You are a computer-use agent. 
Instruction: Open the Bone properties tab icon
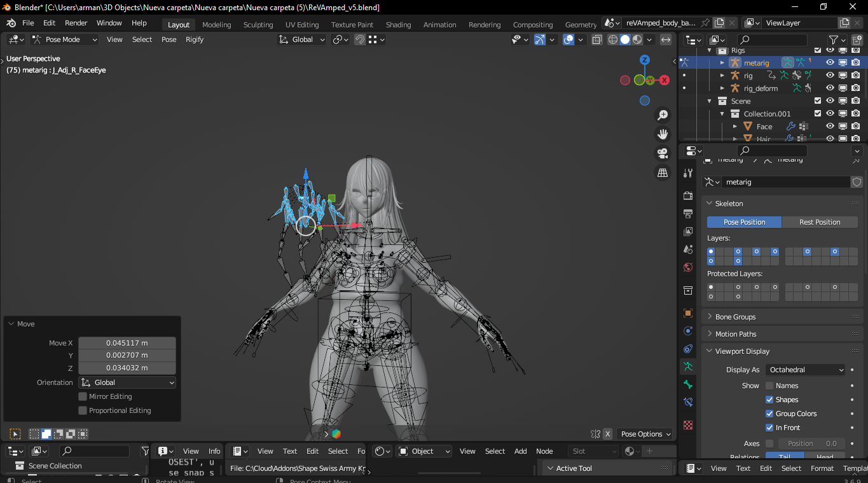pyautogui.click(x=688, y=384)
